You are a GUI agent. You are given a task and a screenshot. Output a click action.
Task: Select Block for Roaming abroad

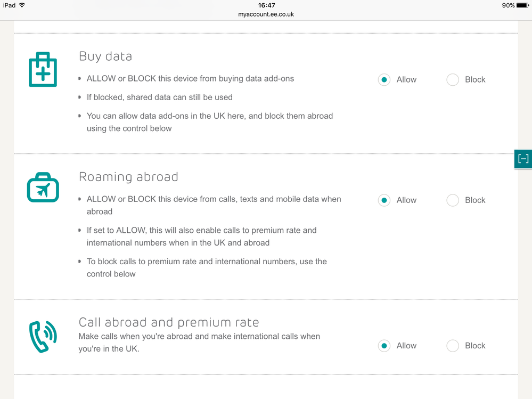(x=453, y=200)
